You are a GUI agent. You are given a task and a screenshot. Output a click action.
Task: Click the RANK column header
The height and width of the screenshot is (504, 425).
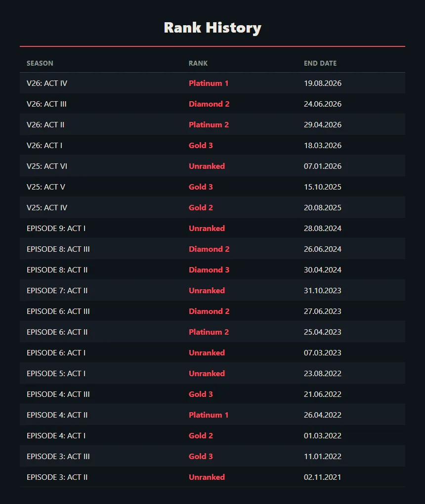tap(198, 63)
